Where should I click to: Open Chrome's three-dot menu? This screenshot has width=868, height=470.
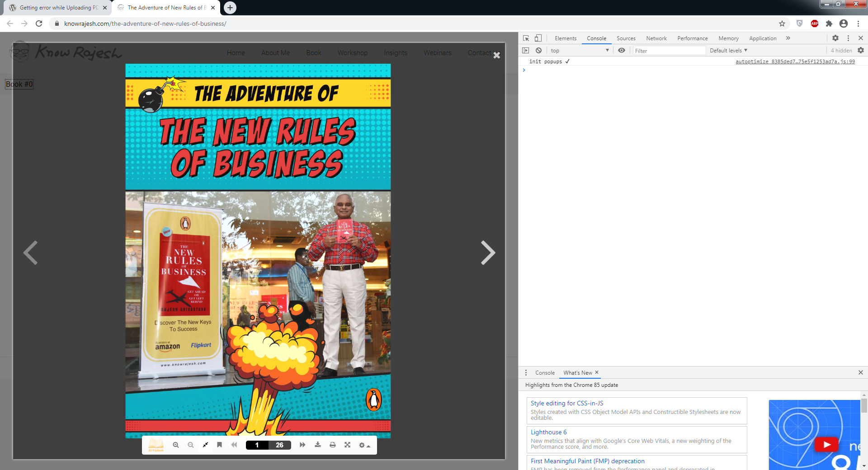858,23
